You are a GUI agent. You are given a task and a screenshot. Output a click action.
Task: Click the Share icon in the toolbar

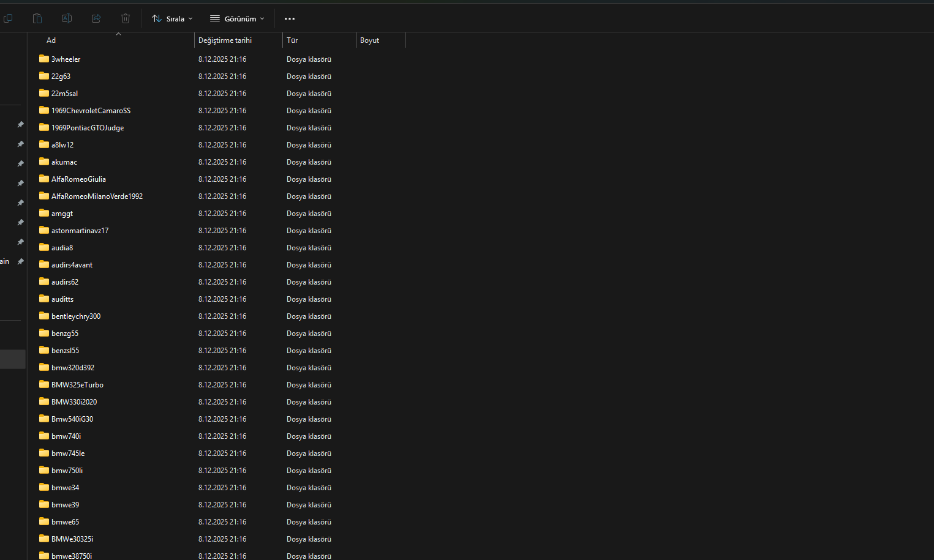[x=96, y=18]
